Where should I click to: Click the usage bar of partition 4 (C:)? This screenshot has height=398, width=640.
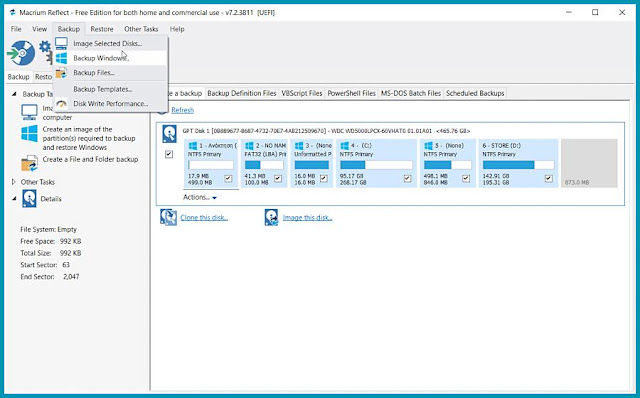click(376, 165)
